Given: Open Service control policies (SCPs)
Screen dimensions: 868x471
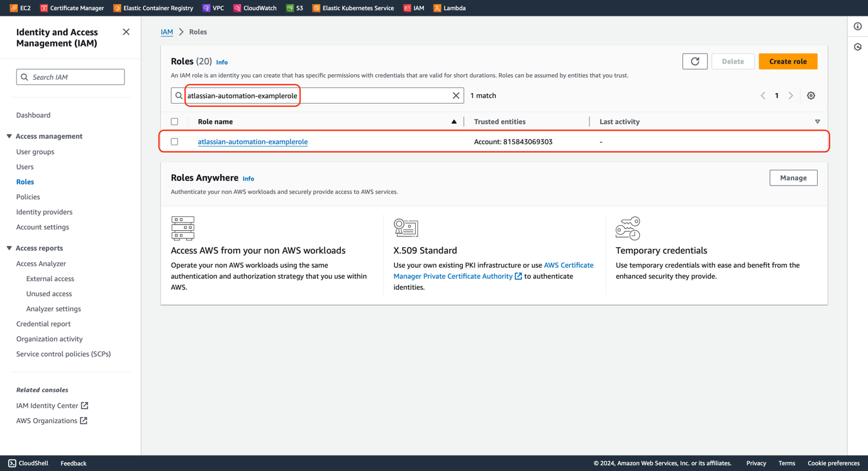Looking at the screenshot, I should (64, 354).
